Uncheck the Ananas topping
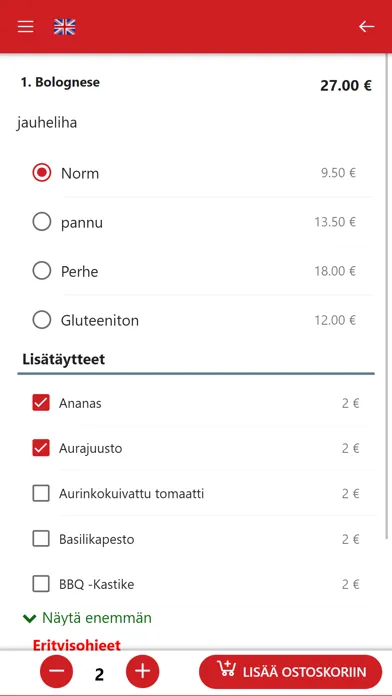This screenshot has height=696, width=392. (41, 403)
